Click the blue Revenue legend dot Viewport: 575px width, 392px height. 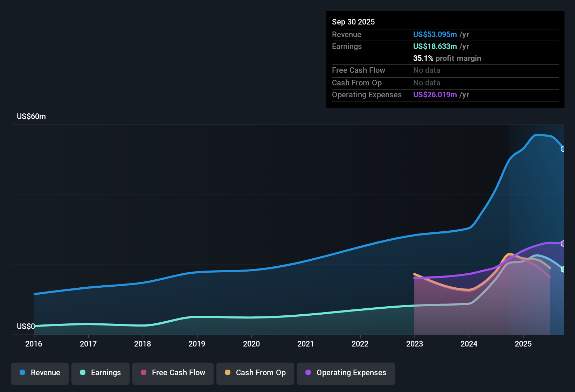(x=22, y=373)
